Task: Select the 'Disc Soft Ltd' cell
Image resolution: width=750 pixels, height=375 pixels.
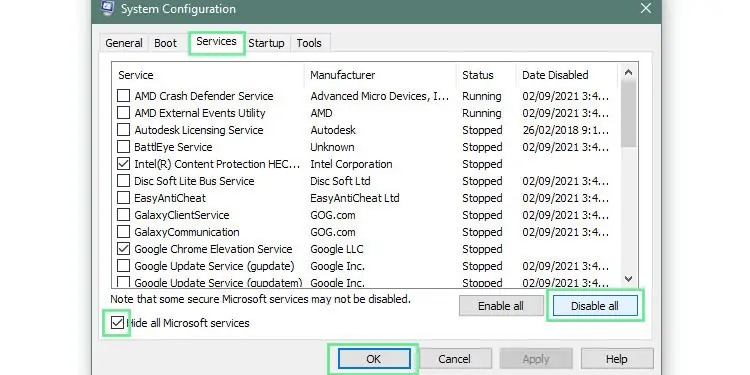Action: 340,181
